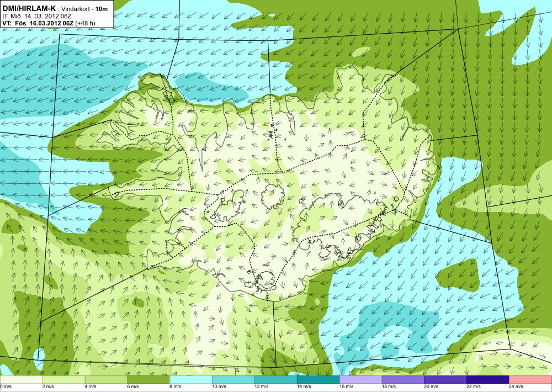Click the "18 m/s" legend label
This screenshot has width=552, height=392.
click(389, 386)
